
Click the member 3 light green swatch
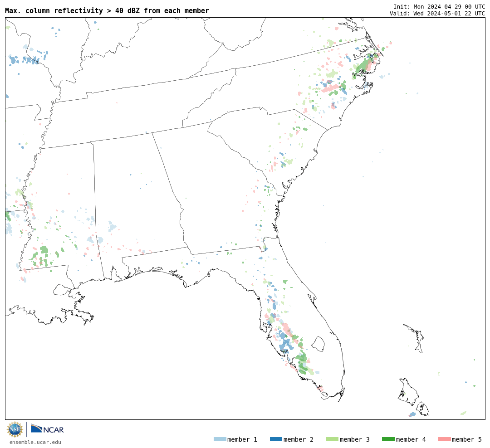pos(332,439)
